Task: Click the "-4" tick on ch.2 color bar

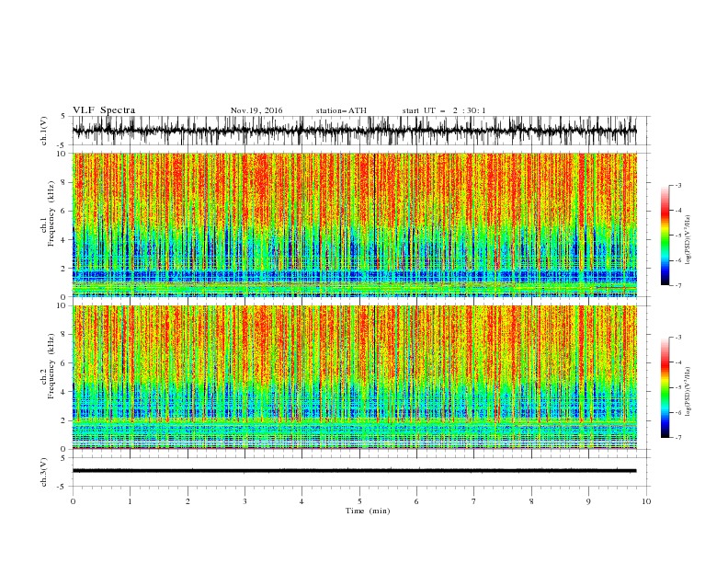Action: (x=677, y=362)
